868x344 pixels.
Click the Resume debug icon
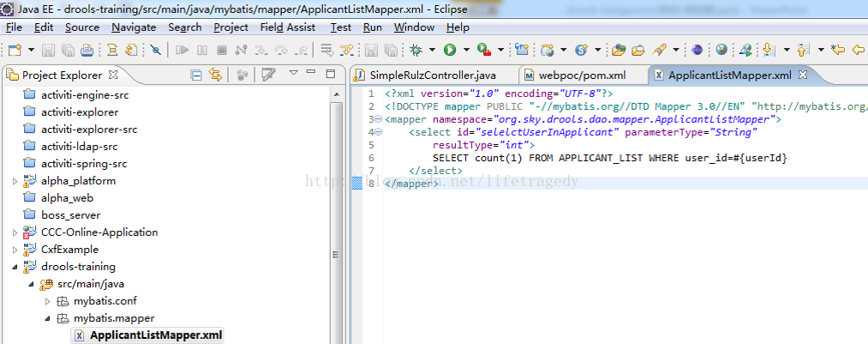[182, 50]
